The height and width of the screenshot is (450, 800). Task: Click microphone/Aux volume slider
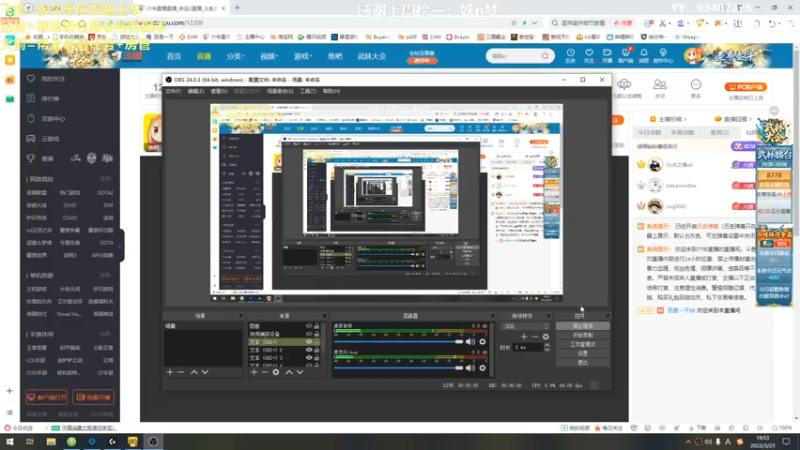tap(398, 368)
